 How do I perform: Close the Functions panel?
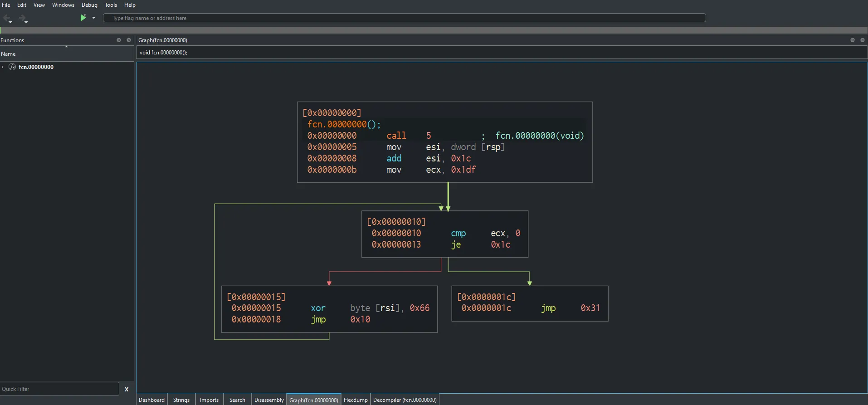click(x=129, y=40)
